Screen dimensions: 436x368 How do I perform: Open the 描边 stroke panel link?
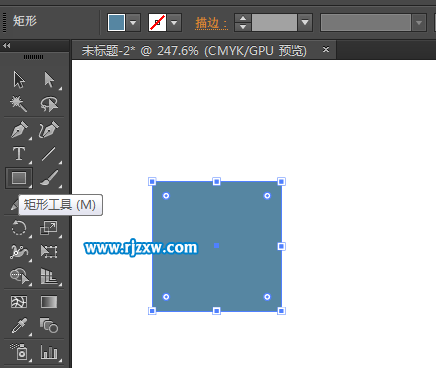click(x=211, y=23)
